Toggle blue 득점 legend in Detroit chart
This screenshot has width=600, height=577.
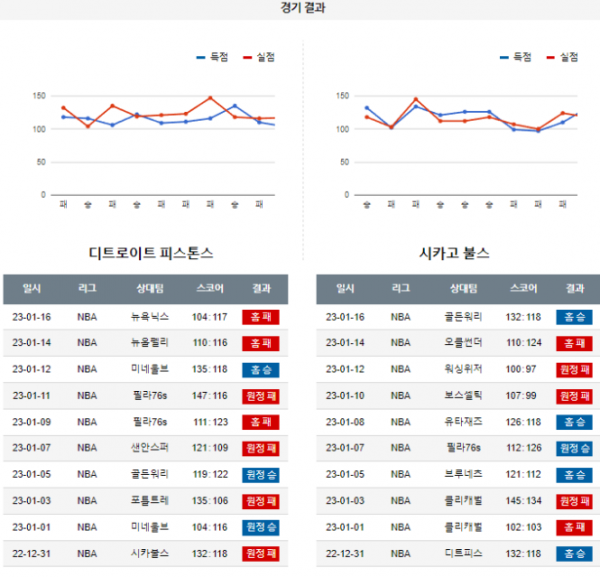[212, 57]
